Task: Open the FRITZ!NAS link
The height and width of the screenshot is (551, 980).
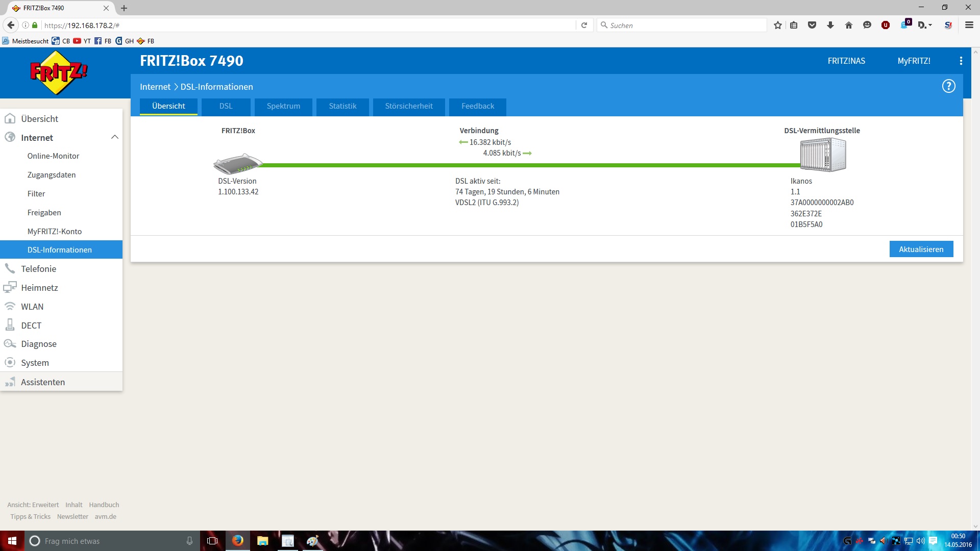Action: point(846,61)
